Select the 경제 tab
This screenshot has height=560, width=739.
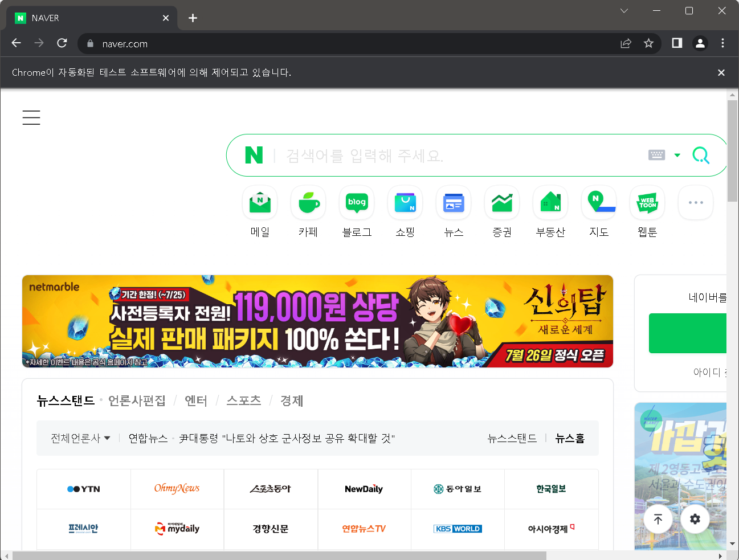coord(292,400)
